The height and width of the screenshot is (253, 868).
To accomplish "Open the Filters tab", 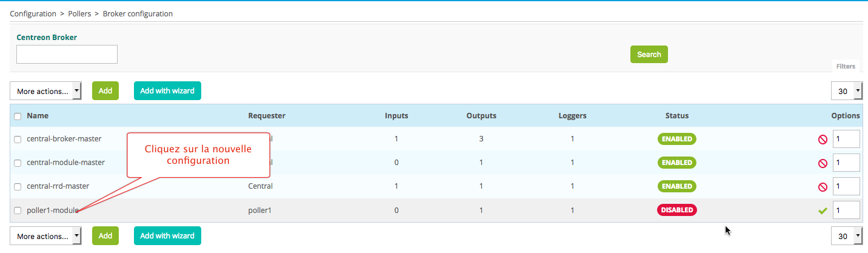I will (846, 67).
